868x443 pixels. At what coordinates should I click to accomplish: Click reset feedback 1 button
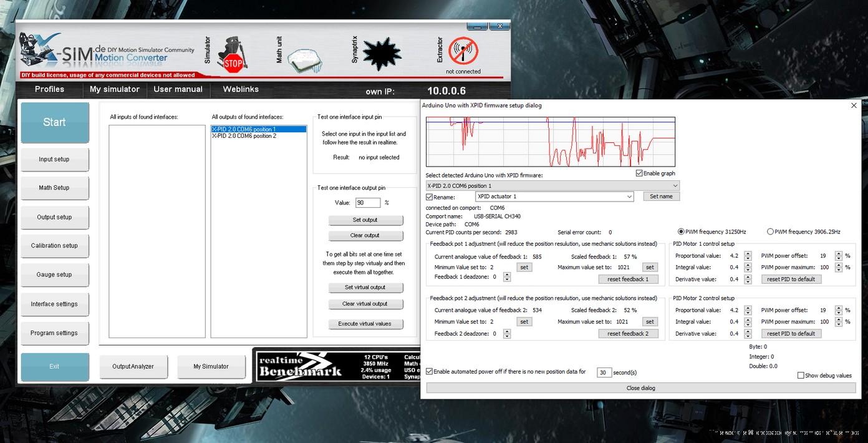click(628, 279)
